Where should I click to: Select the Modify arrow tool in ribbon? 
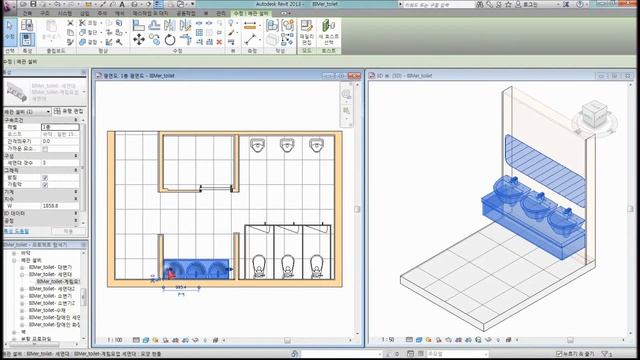(10, 31)
